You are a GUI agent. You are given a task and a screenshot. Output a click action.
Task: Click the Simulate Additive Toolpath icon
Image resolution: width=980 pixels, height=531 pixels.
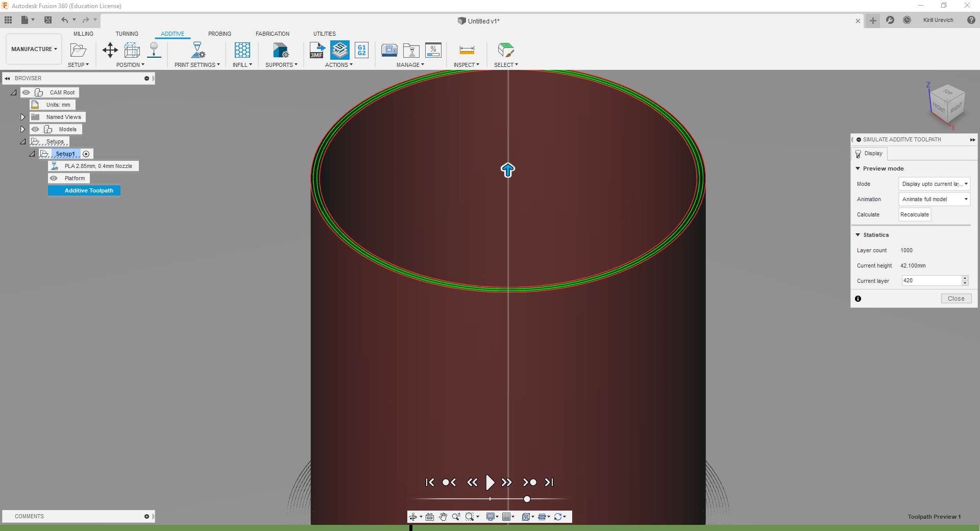coord(339,50)
